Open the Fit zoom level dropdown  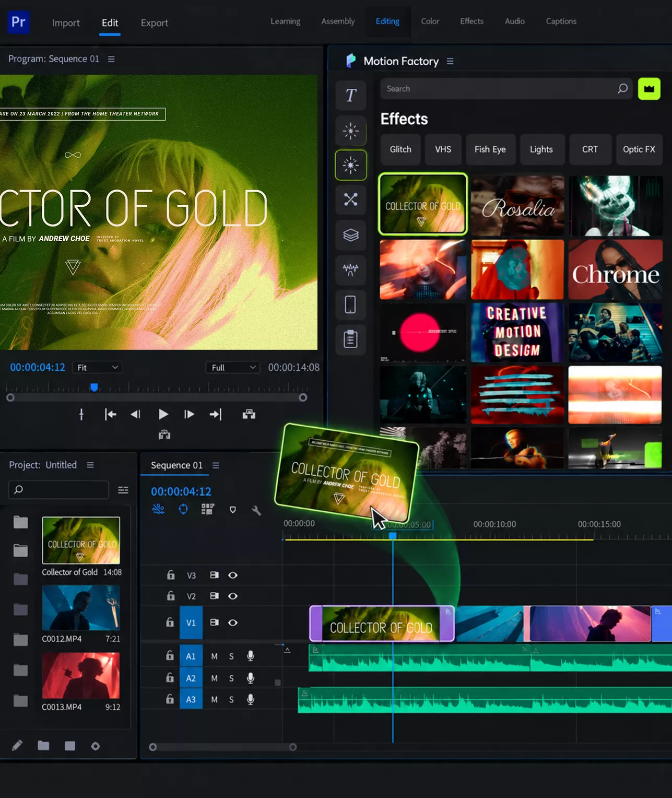click(98, 368)
